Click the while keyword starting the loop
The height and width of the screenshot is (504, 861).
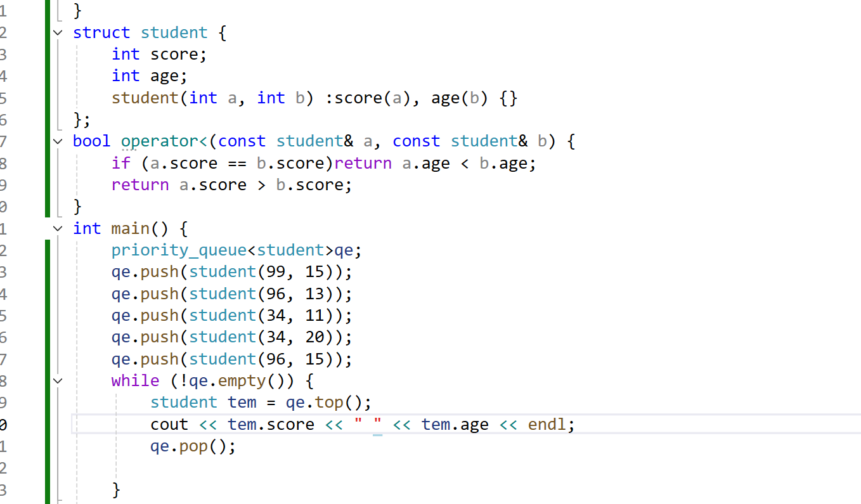pyautogui.click(x=134, y=380)
